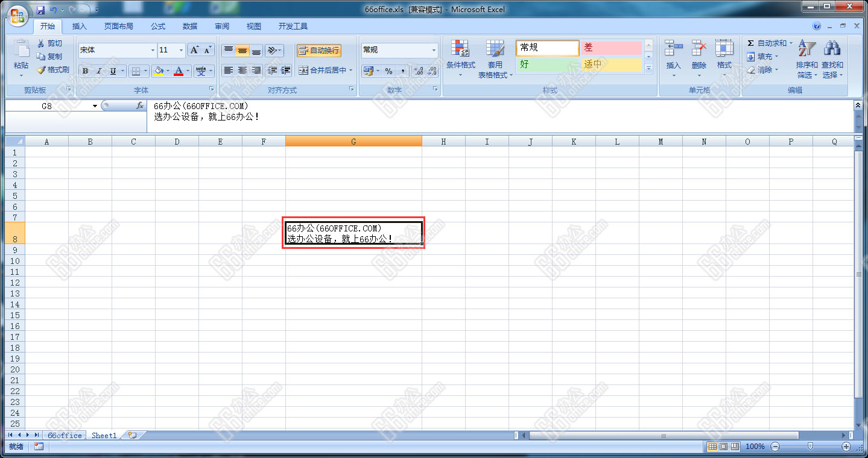This screenshot has width=868, height=458.
Task: Click the AutoSum (自动求和) sigma icon
Action: click(751, 43)
